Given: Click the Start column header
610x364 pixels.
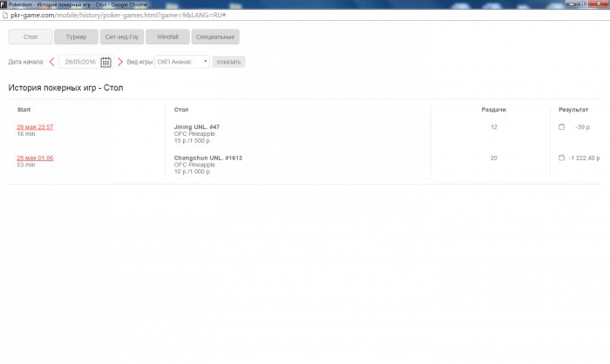Looking at the screenshot, I should (x=24, y=110).
